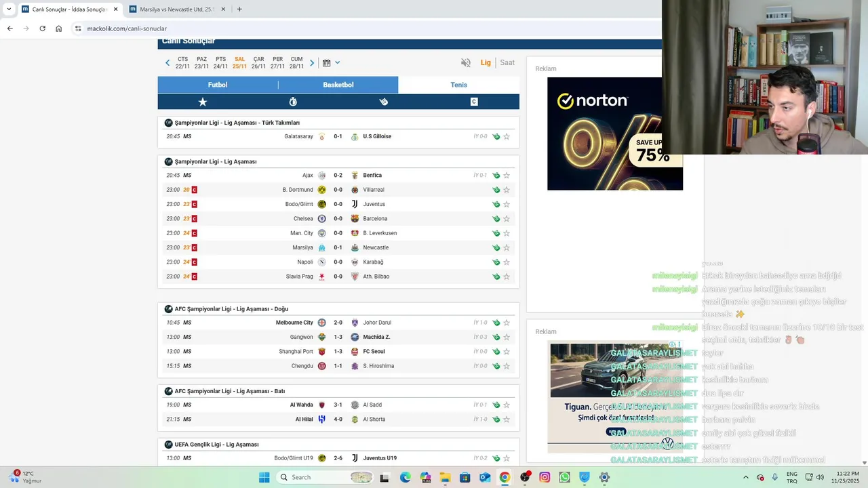
Task: Favorite the Galatasaray vs U.S Gilloise match star
Action: coord(507,136)
